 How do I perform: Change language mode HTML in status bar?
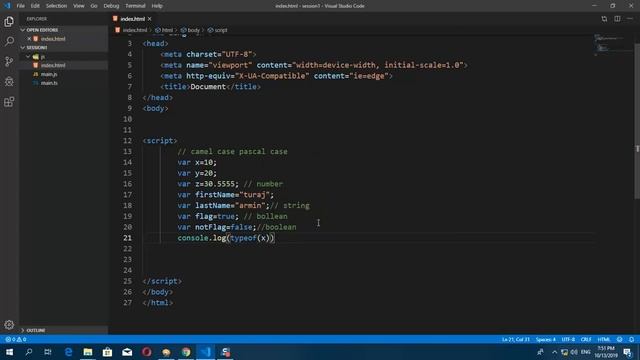click(604, 339)
